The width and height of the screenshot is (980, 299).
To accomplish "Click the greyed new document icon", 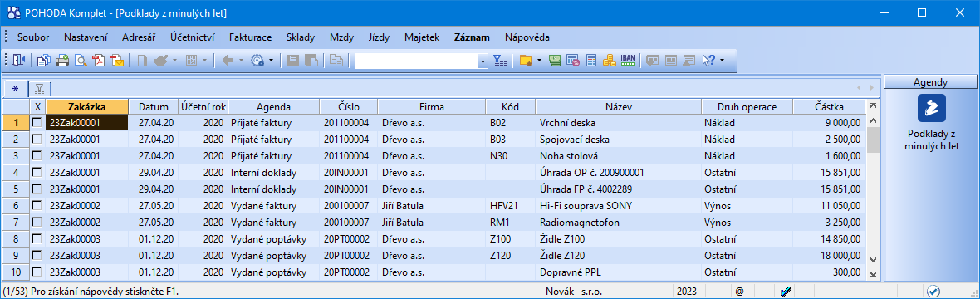I will tap(142, 61).
